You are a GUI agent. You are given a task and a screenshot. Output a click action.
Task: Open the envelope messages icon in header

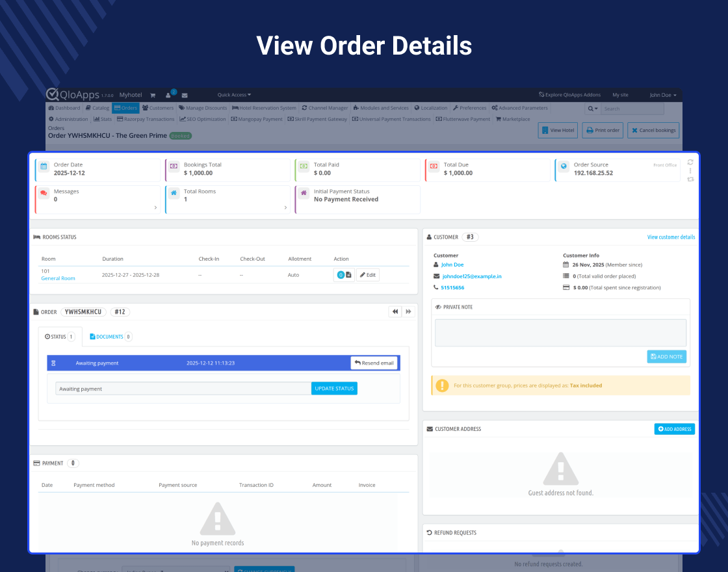point(185,95)
